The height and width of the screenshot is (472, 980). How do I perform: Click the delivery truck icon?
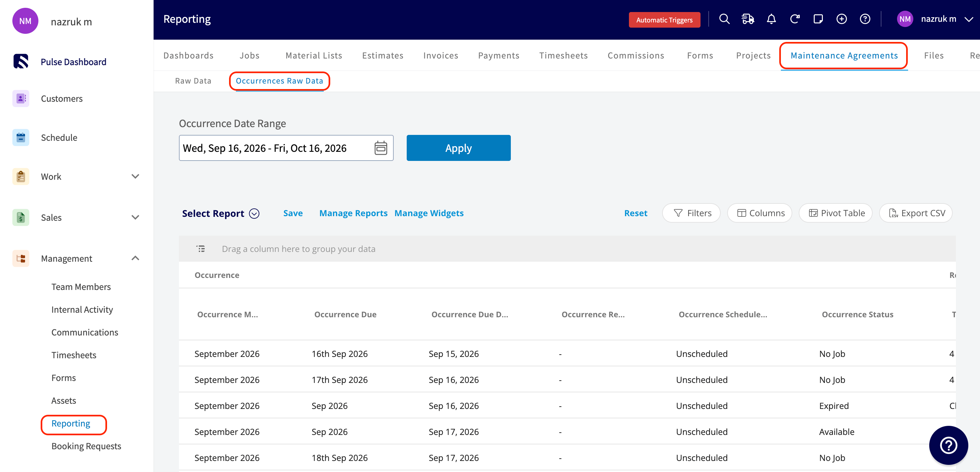748,19
